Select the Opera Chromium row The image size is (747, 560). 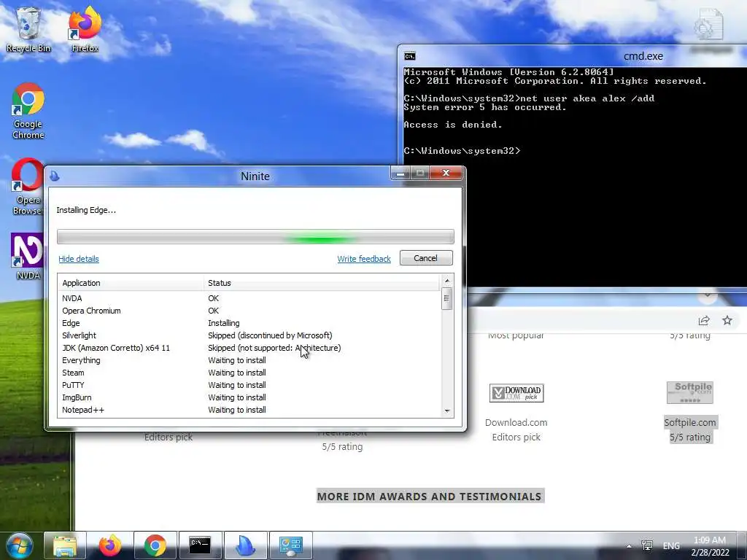(249, 311)
